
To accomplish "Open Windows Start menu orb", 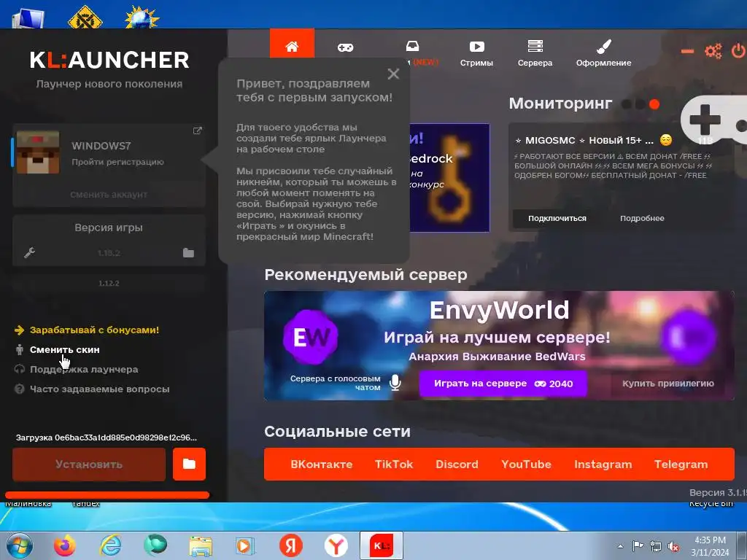I will [x=20, y=545].
